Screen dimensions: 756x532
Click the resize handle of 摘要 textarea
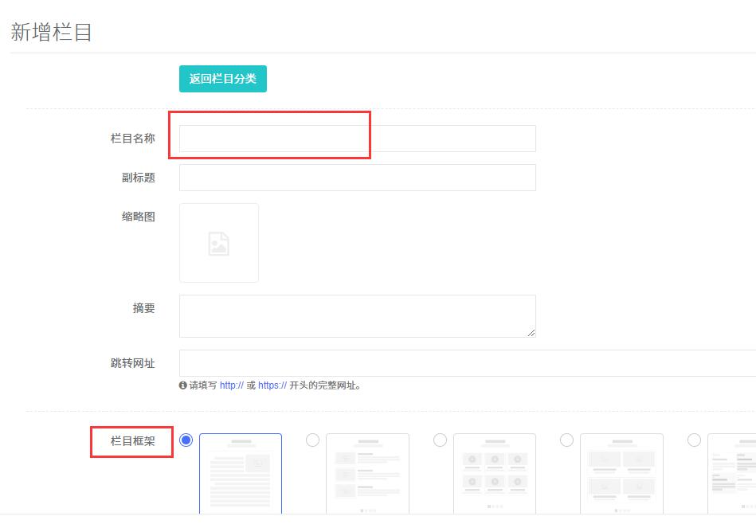point(531,332)
